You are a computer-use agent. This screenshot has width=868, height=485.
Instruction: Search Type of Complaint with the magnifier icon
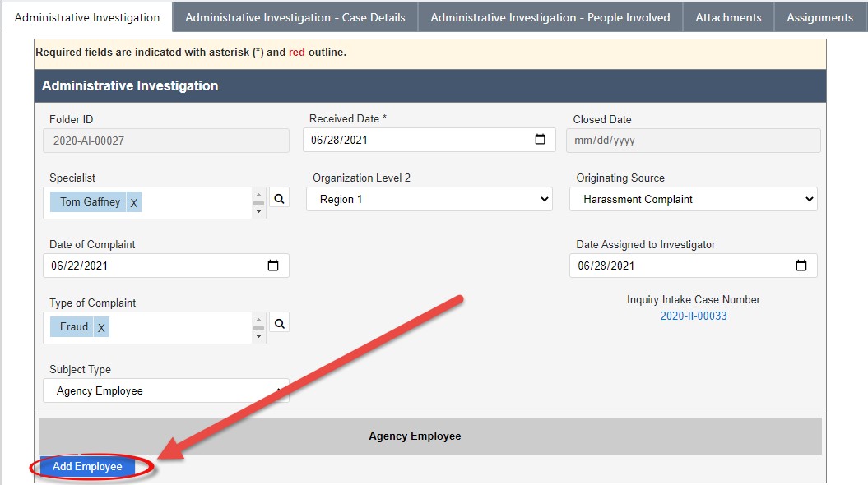[279, 324]
